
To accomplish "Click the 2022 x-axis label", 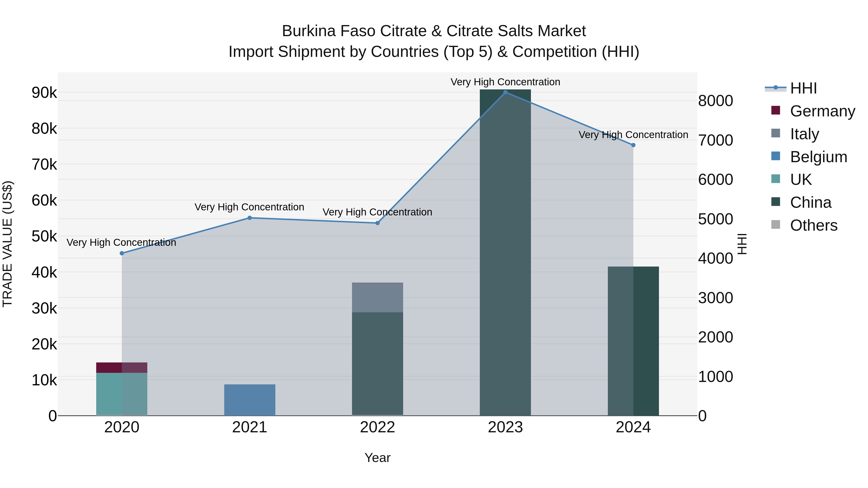I will [377, 427].
